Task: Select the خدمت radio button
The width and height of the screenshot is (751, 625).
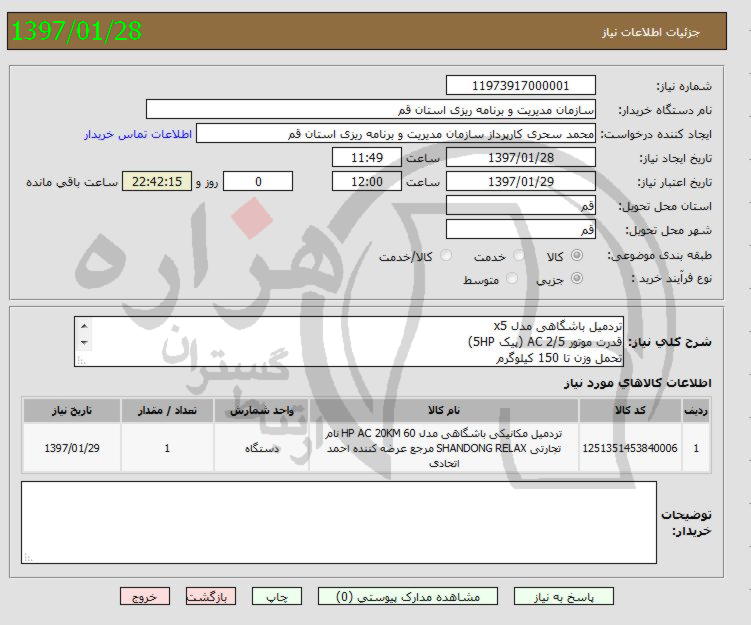Action: (518, 255)
